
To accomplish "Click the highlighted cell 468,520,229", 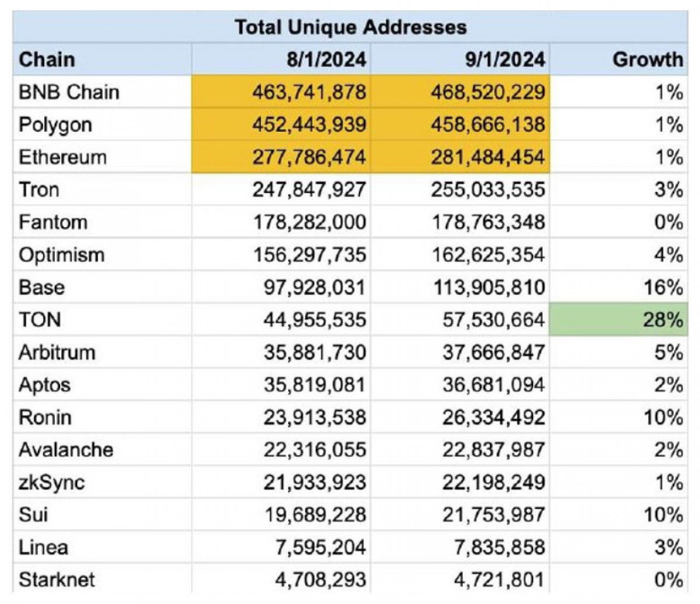I will 460,92.
